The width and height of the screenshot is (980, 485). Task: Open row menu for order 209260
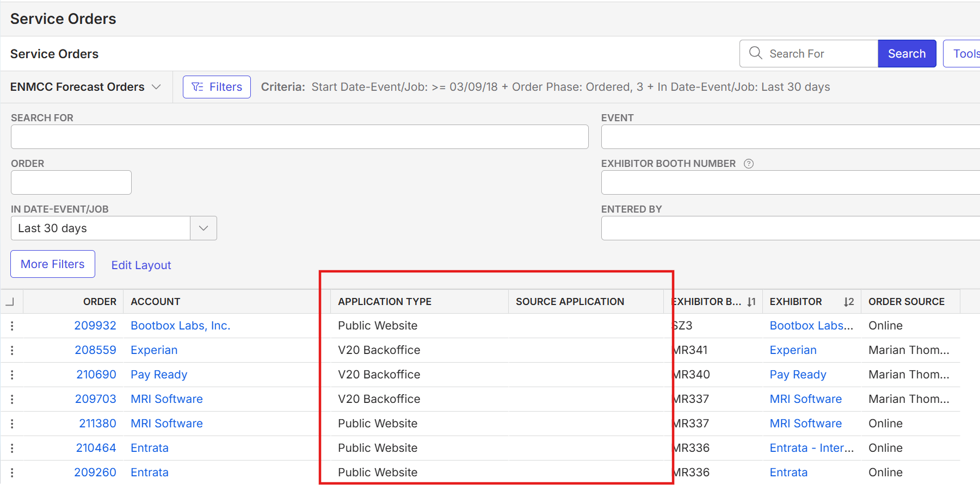12,472
